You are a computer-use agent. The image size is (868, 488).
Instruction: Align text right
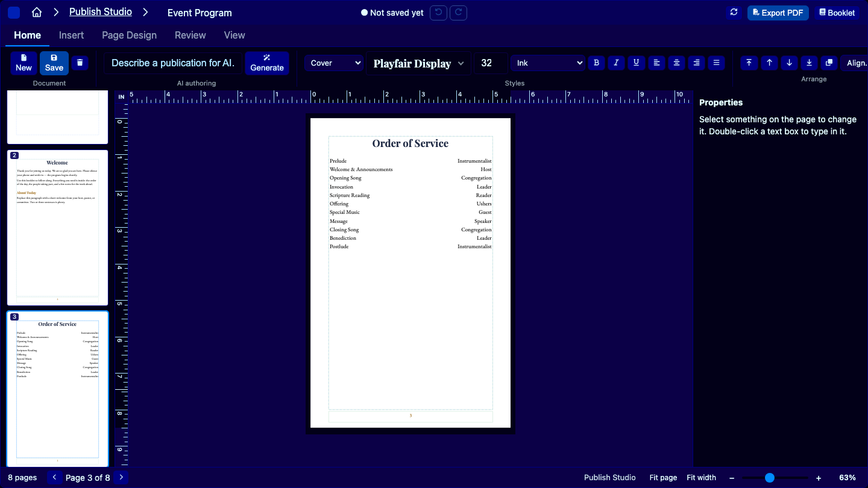click(x=697, y=63)
